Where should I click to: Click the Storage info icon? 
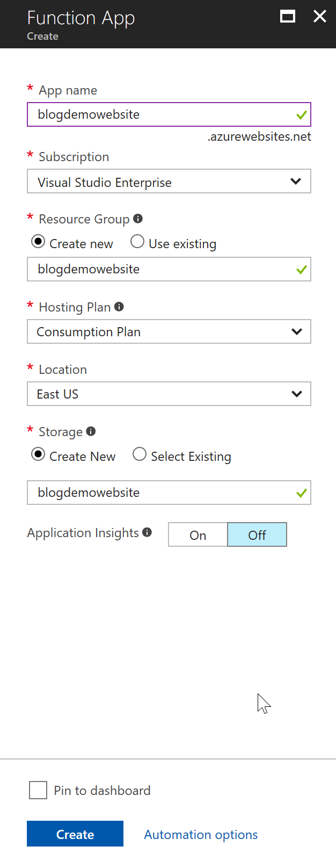coord(91,431)
